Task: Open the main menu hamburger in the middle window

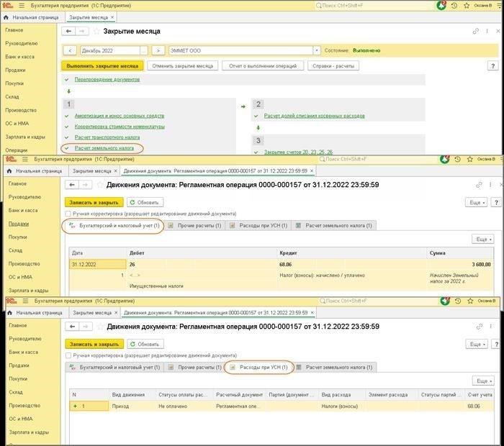Action: (25, 159)
